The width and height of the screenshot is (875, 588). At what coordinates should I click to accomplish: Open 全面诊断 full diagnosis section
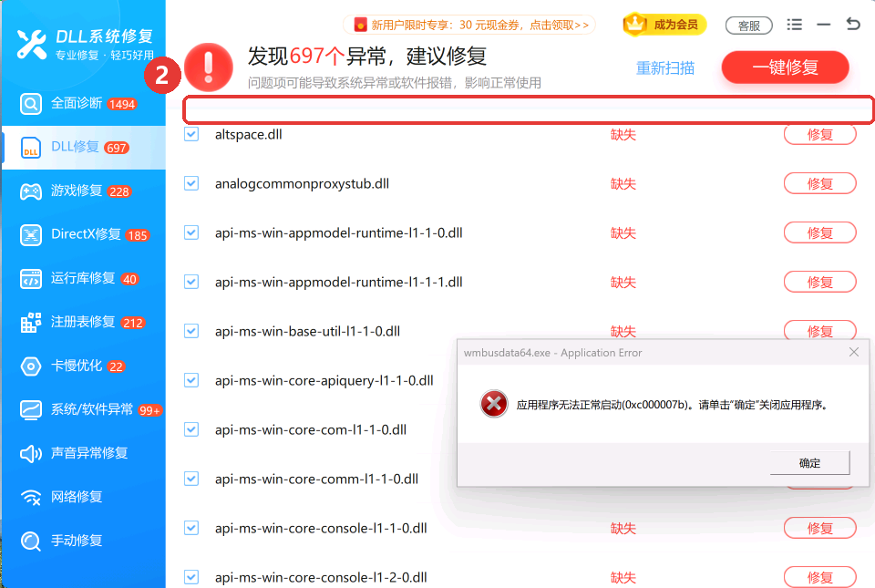(84, 104)
